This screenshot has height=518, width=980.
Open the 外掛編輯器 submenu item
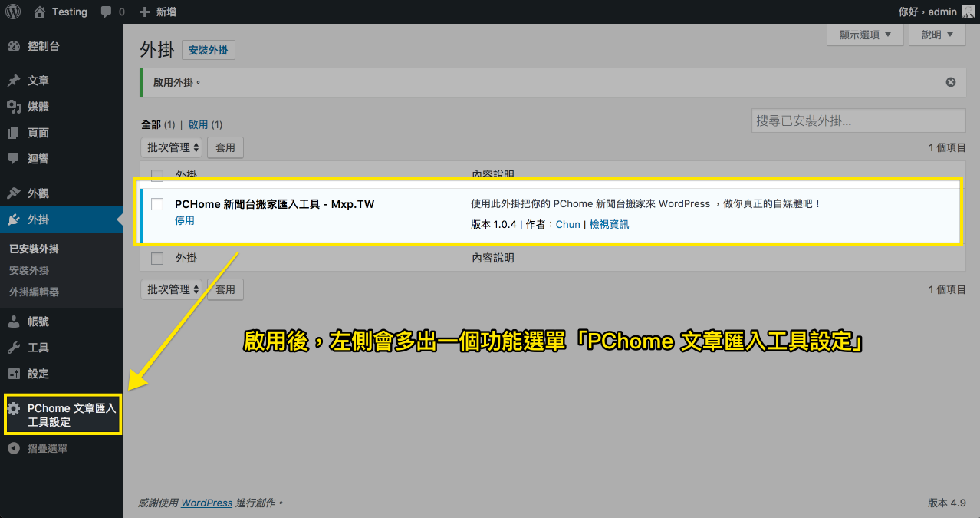pyautogui.click(x=35, y=292)
